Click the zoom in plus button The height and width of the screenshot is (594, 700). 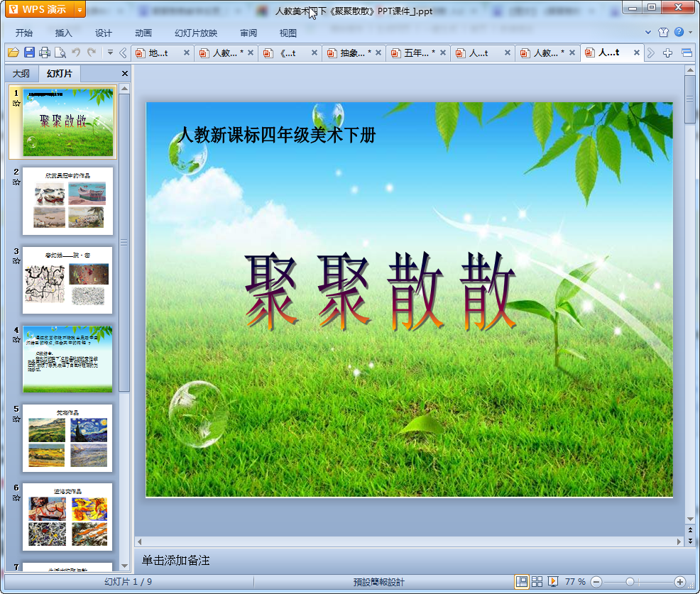pyautogui.click(x=680, y=582)
